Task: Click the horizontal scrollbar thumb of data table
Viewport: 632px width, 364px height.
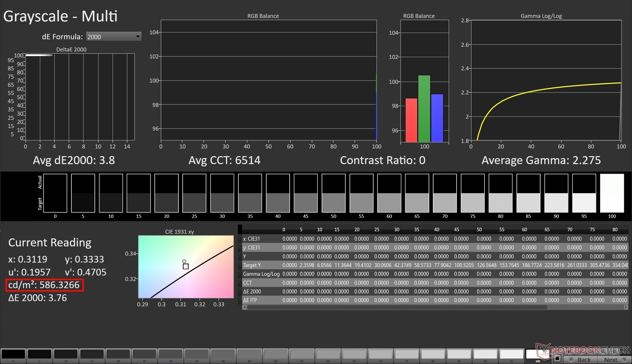Action: coord(397,307)
